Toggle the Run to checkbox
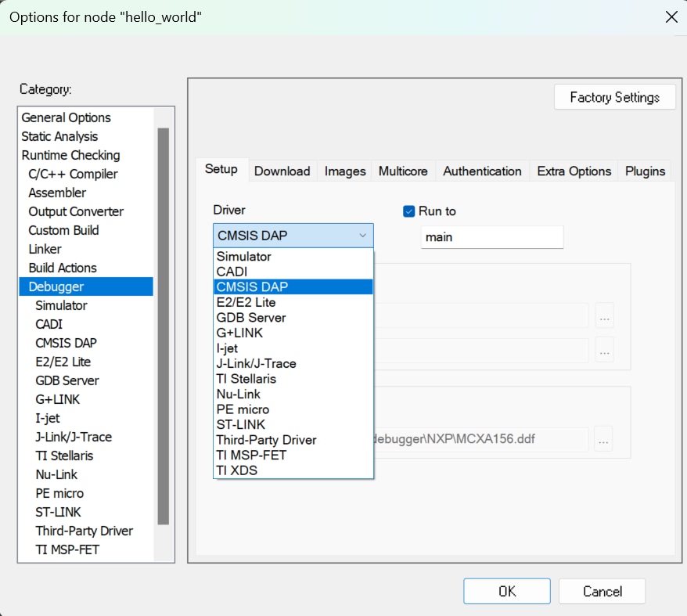 coord(408,211)
